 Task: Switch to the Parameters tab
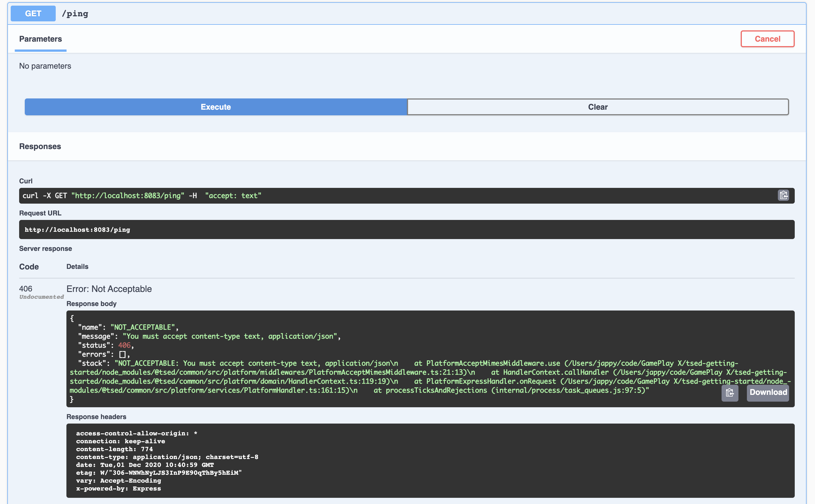point(40,39)
